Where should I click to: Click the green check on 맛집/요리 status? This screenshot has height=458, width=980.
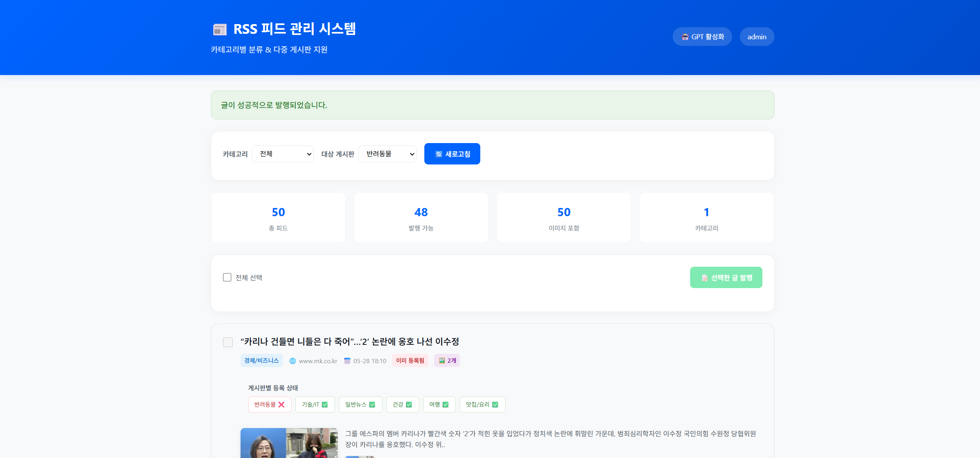[x=495, y=405]
